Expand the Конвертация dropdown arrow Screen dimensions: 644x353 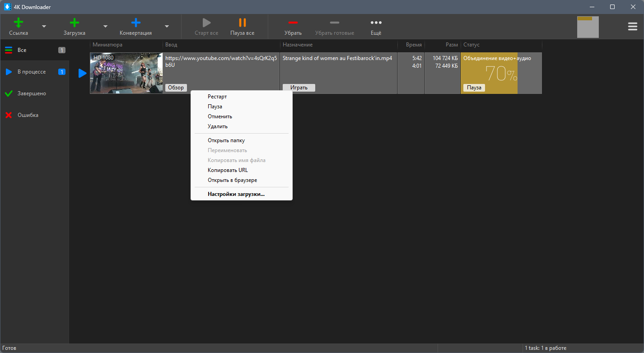167,26
